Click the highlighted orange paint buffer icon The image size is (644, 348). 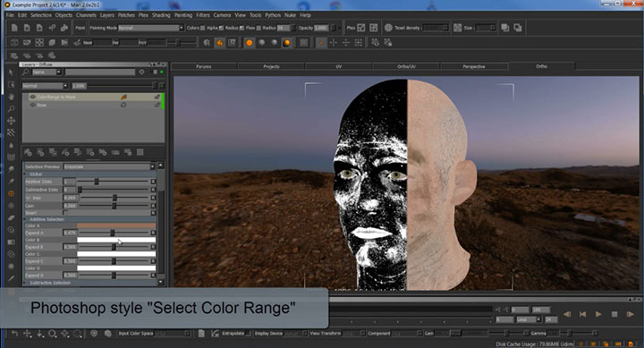coord(219,43)
